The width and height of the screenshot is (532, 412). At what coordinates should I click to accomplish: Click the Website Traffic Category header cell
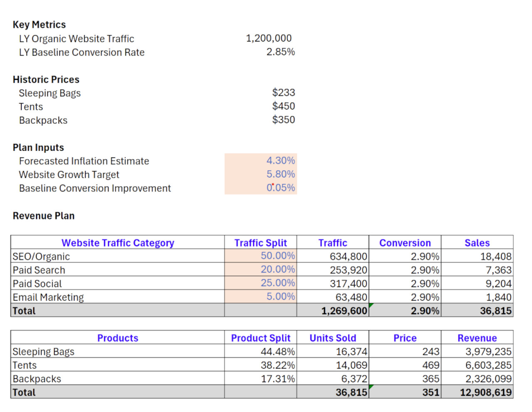coord(118,243)
